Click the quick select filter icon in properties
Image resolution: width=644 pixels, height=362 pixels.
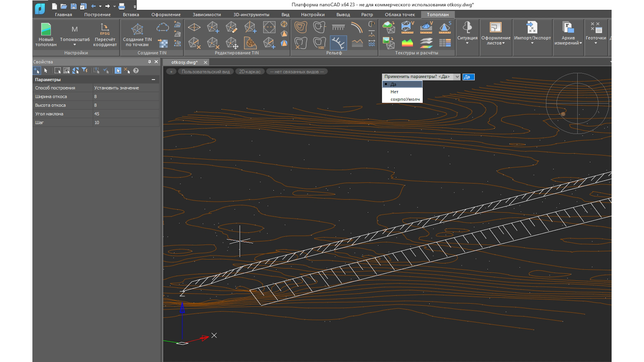(x=85, y=71)
